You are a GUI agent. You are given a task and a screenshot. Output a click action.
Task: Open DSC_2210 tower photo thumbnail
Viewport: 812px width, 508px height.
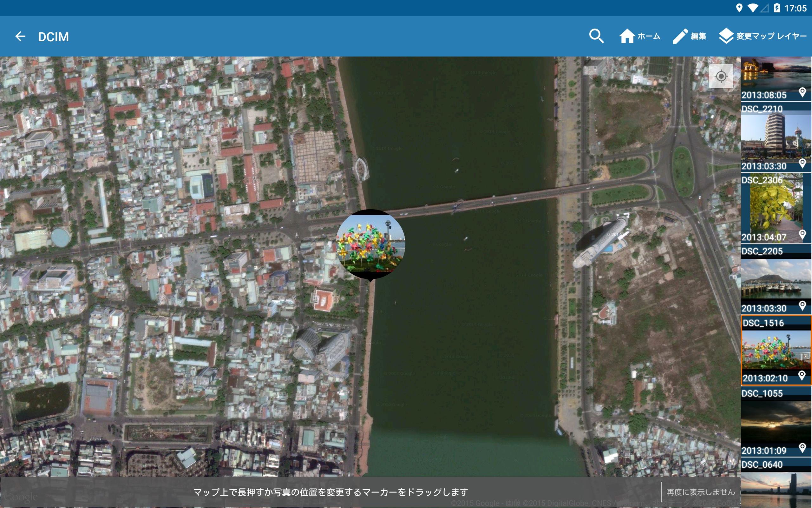pyautogui.click(x=776, y=137)
